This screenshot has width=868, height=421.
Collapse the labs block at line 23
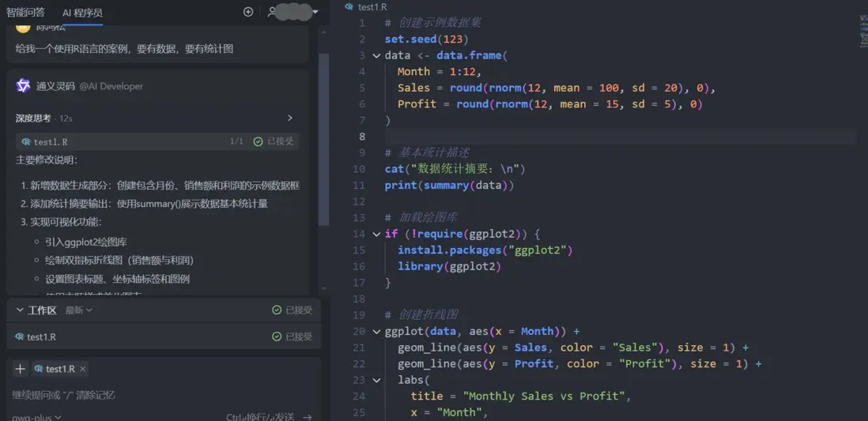pos(376,380)
